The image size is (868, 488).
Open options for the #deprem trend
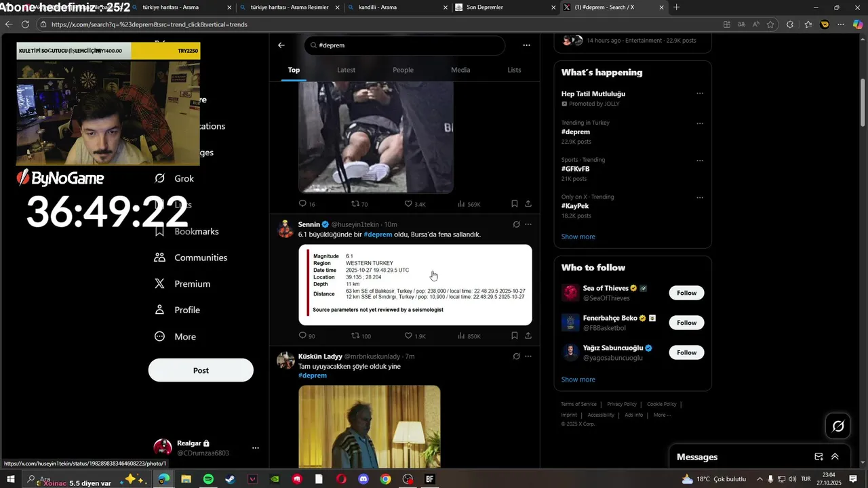coord(700,123)
